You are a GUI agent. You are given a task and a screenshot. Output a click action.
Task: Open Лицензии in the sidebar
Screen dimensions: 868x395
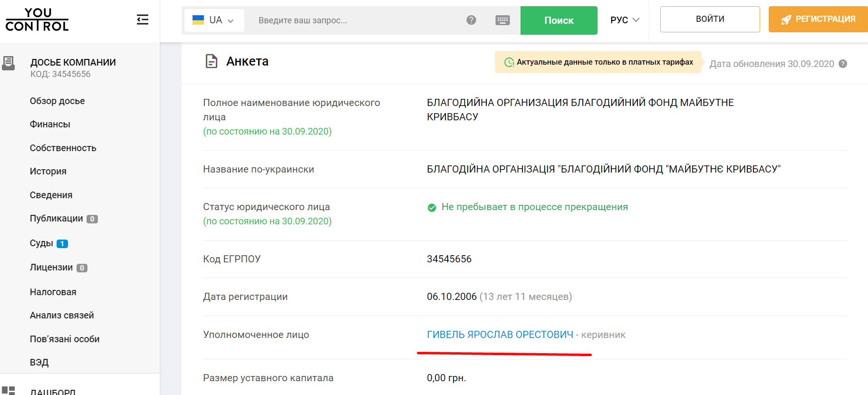[51, 268]
